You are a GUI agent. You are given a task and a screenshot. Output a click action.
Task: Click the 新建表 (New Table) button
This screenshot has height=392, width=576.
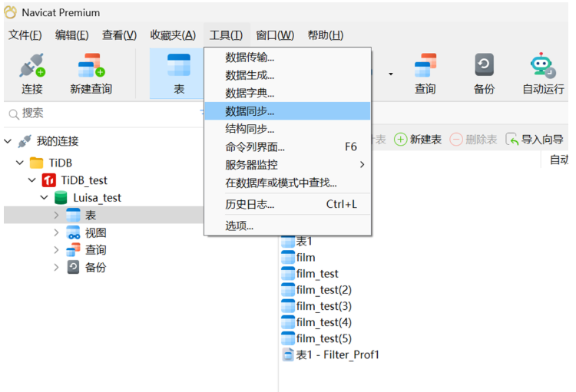pos(418,139)
